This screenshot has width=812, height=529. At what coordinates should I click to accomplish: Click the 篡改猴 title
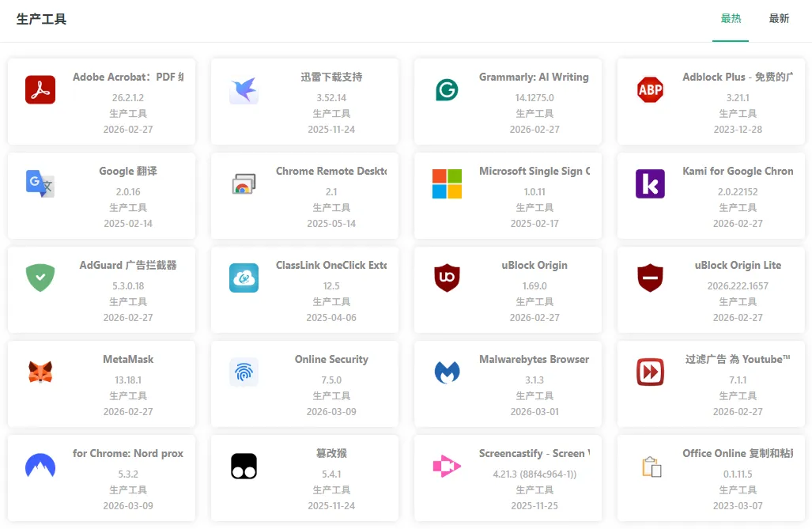331,453
